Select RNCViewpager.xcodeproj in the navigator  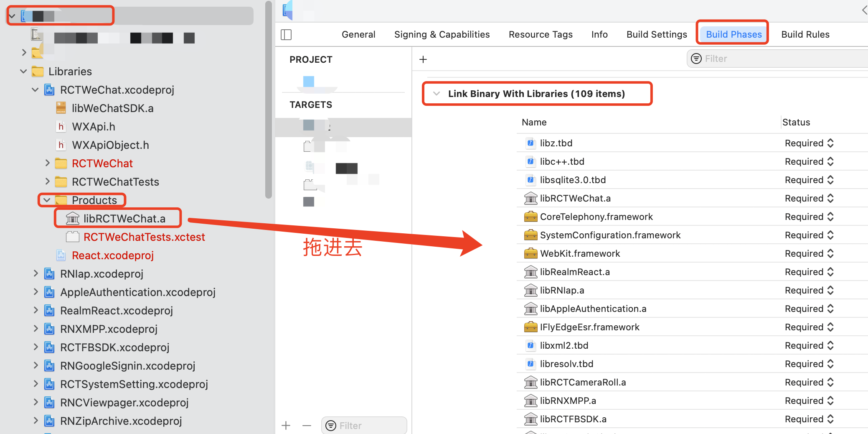tap(124, 403)
